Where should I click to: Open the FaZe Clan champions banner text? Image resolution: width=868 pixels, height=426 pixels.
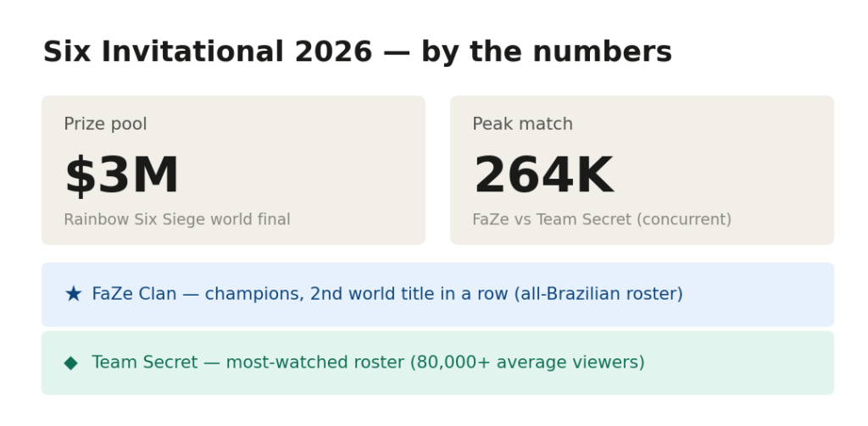click(x=387, y=294)
